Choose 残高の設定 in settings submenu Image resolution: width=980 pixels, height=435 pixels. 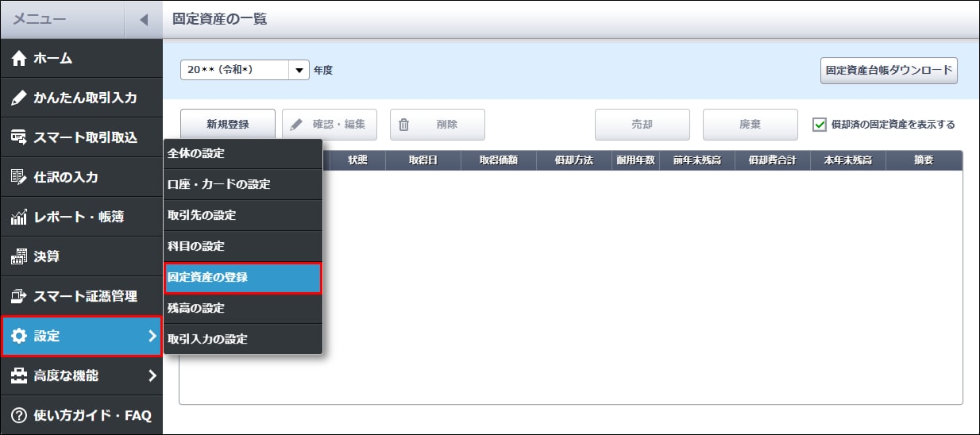[x=242, y=308]
